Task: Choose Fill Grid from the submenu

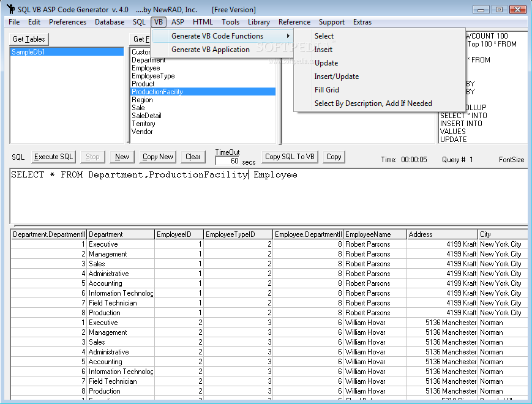Action: click(x=379, y=90)
